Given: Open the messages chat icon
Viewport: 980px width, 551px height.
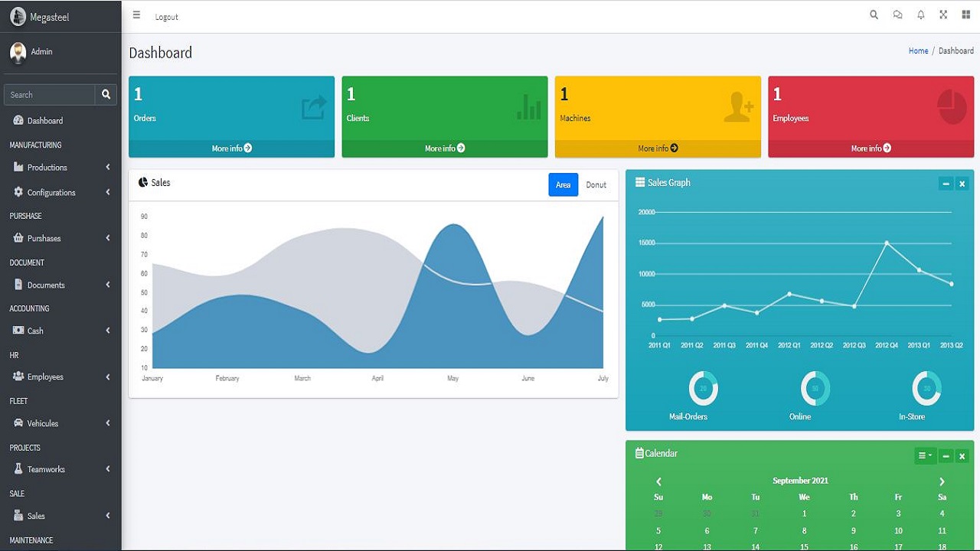Looking at the screenshot, I should (x=897, y=15).
